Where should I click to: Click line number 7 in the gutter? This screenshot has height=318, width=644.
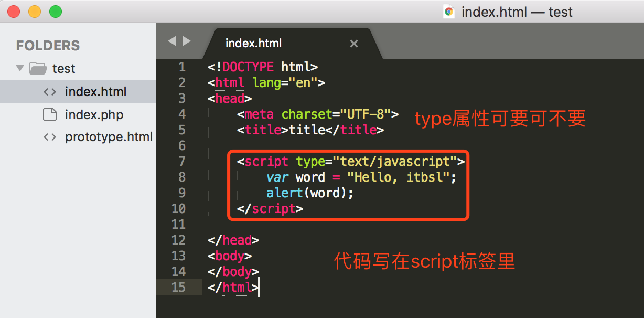pos(182,161)
